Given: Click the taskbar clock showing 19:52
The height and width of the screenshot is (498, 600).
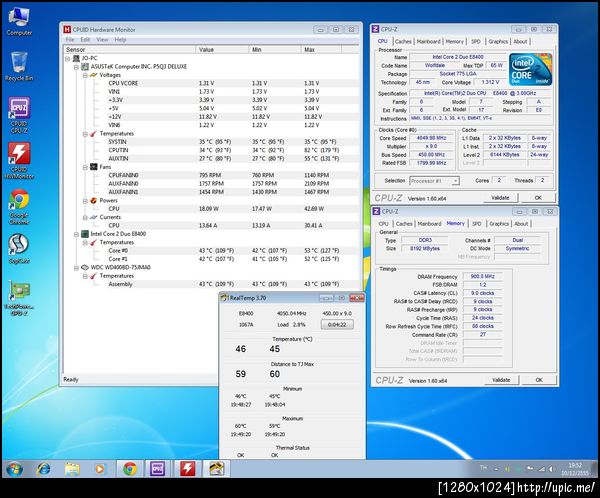Looking at the screenshot, I should [575, 469].
